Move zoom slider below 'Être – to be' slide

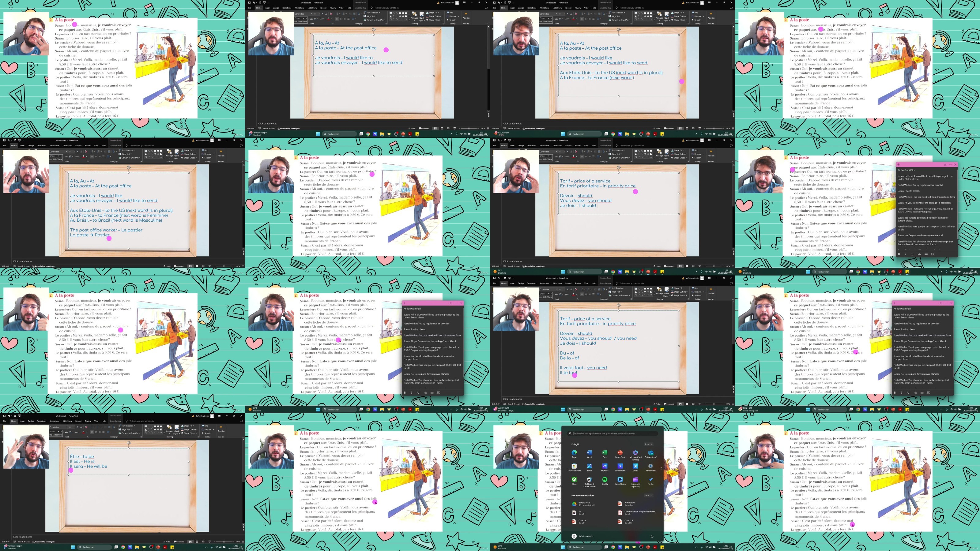click(224, 542)
